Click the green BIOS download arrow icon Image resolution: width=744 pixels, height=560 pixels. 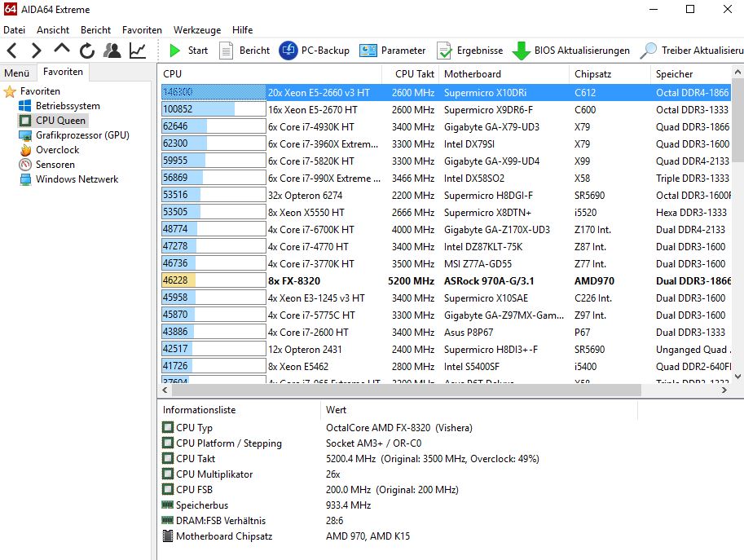coord(521,51)
